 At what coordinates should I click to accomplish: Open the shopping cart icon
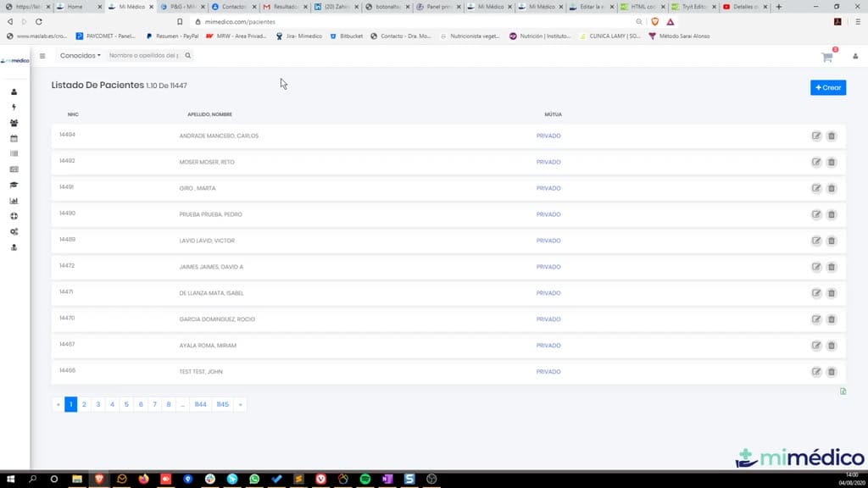coord(827,57)
